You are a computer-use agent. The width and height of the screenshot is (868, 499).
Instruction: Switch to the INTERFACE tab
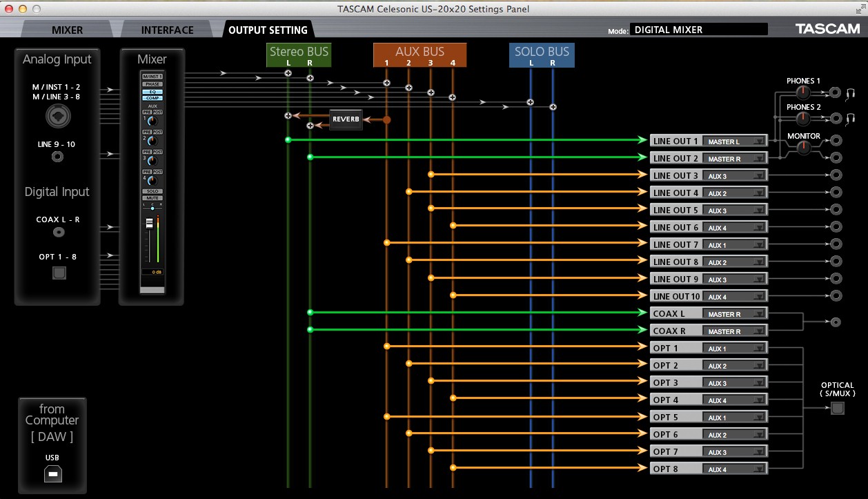pos(167,30)
